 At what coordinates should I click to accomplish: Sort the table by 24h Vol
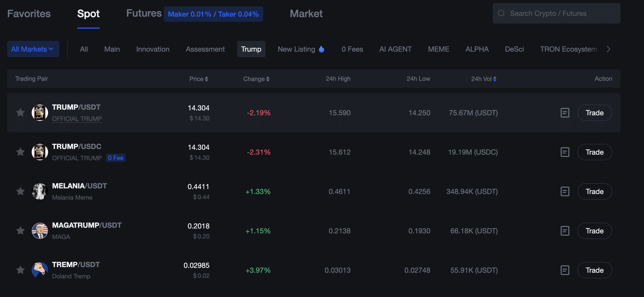point(483,79)
